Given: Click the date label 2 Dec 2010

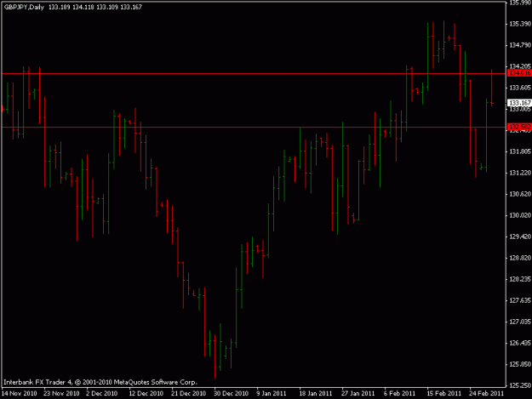Looking at the screenshot, I should pos(101,393).
